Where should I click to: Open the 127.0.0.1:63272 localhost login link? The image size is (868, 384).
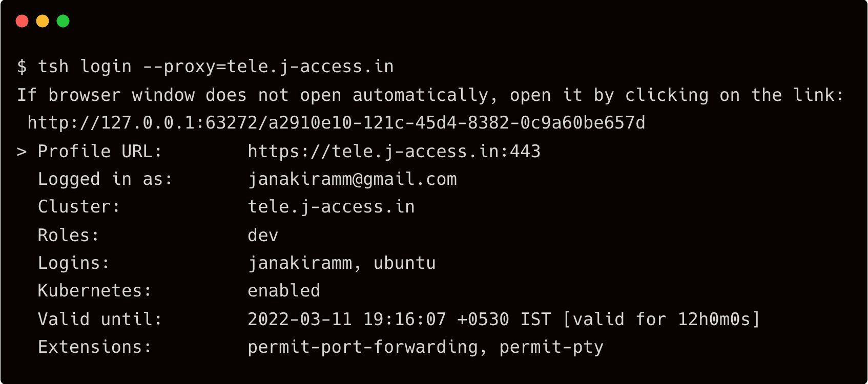[336, 123]
